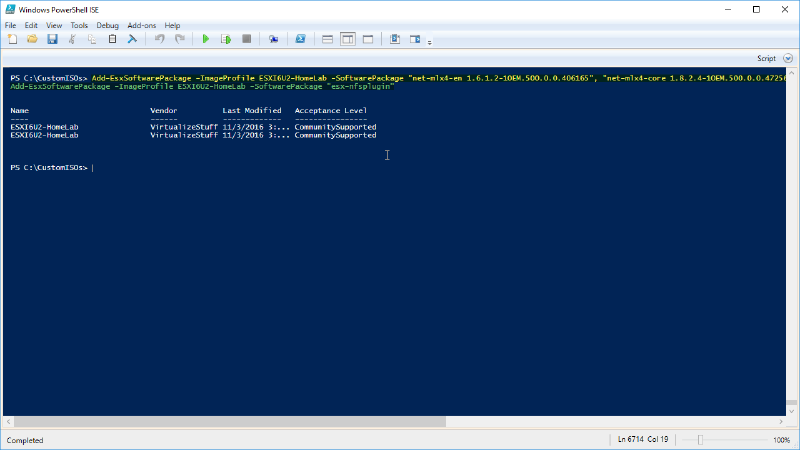Paste from the clipboard
Viewport: 800px width, 450px height.
[x=112, y=39]
